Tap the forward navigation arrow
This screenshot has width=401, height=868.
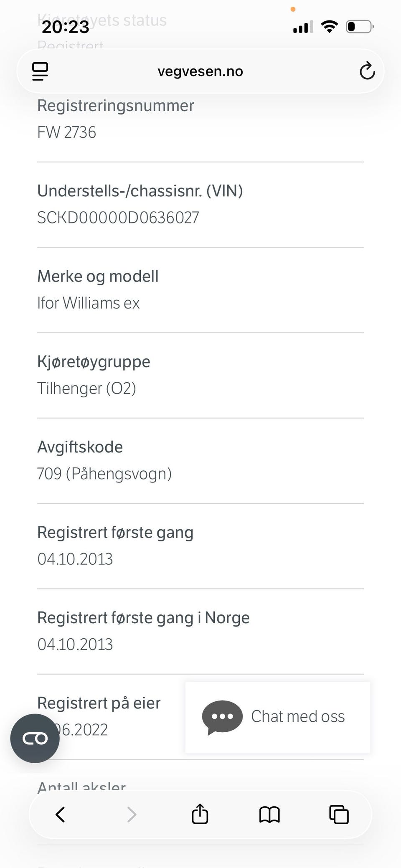pos(132,814)
